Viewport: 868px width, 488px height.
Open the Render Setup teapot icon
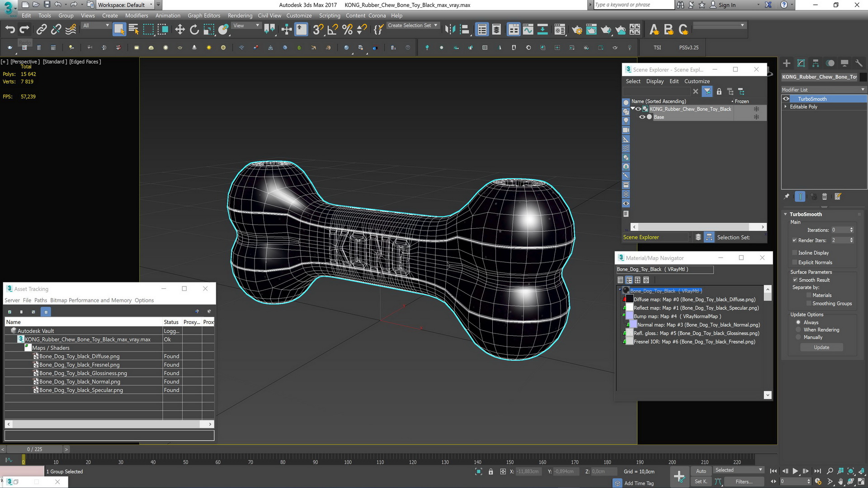(577, 30)
